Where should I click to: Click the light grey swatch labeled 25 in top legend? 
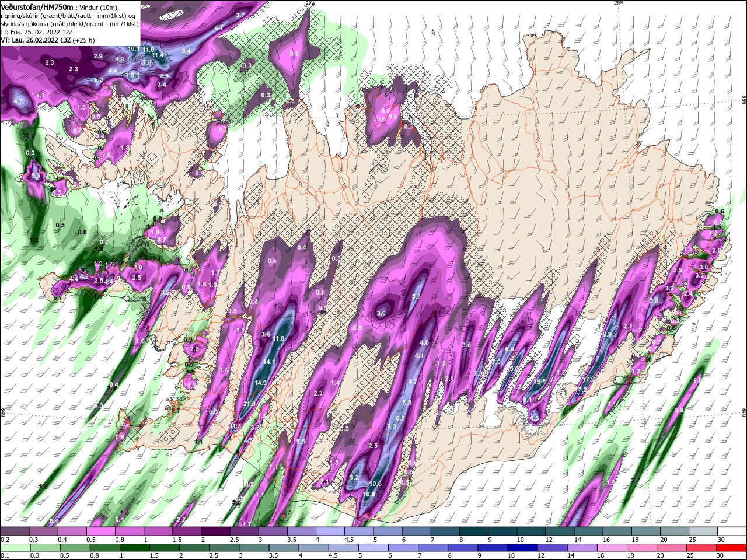click(x=703, y=531)
